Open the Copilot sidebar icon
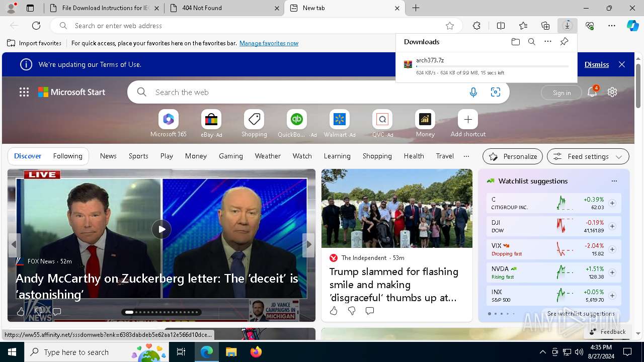 [632, 26]
